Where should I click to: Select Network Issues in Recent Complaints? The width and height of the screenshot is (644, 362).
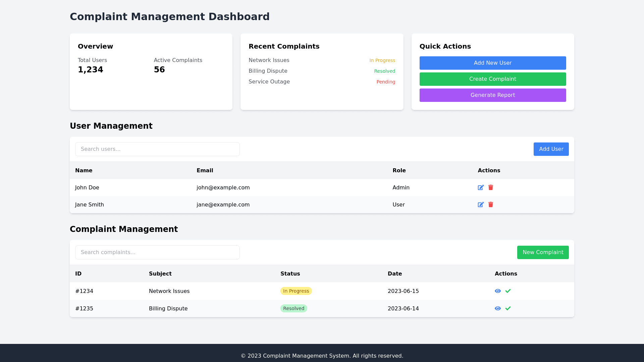pyautogui.click(x=269, y=60)
